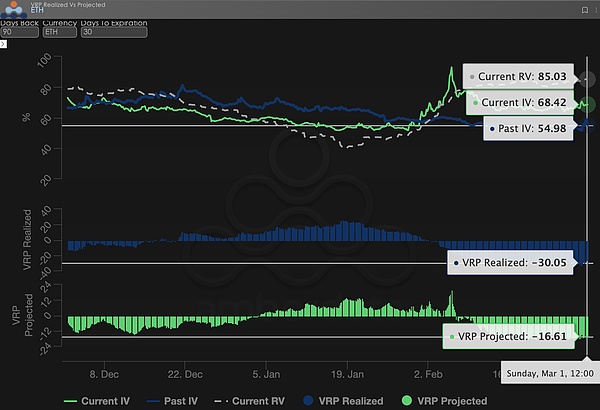
Task: Click the Sunday, Mar 1 date marker
Action: coord(548,372)
